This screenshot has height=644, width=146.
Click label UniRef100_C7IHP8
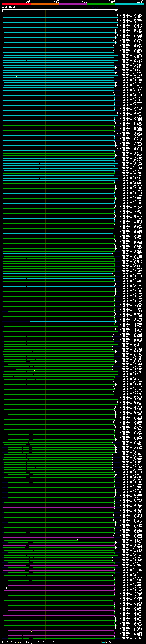pos(131,507)
